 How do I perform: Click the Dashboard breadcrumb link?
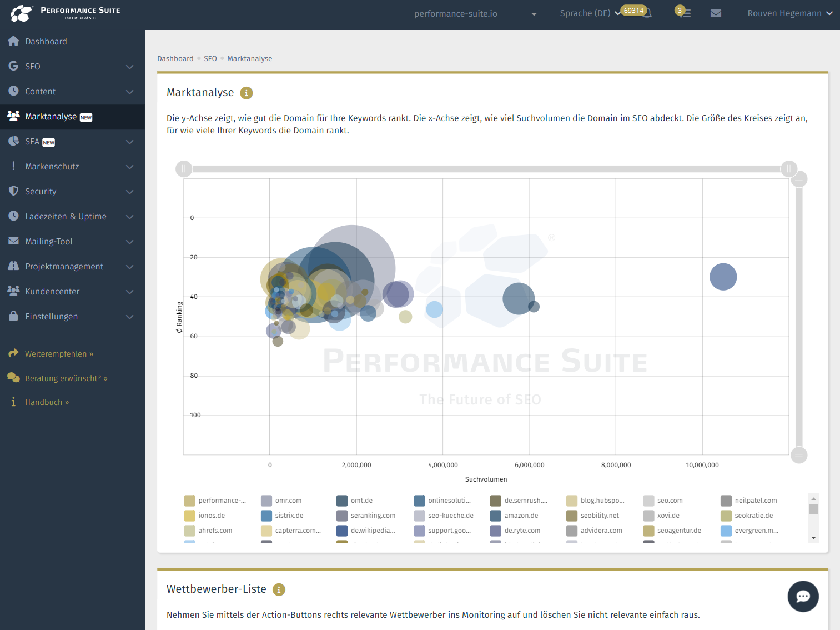(175, 58)
